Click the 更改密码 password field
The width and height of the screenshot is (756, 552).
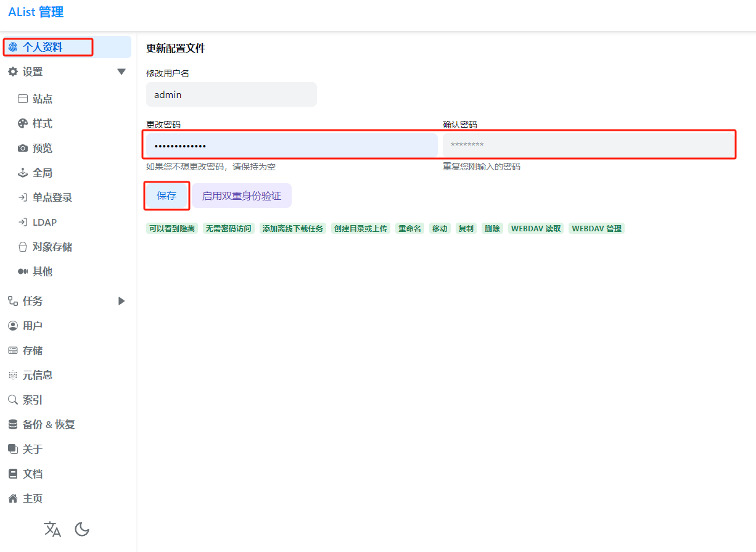pos(291,146)
